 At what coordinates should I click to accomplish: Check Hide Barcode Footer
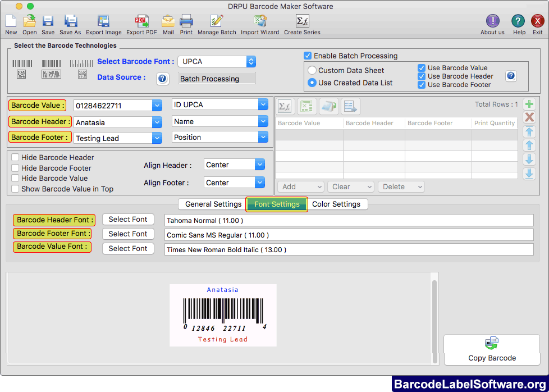[15, 168]
